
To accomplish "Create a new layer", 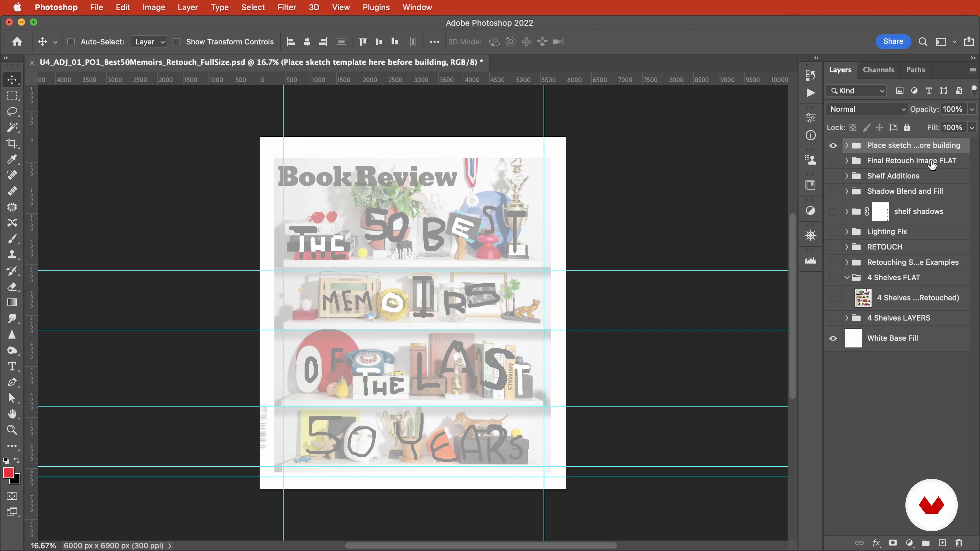I will click(942, 543).
